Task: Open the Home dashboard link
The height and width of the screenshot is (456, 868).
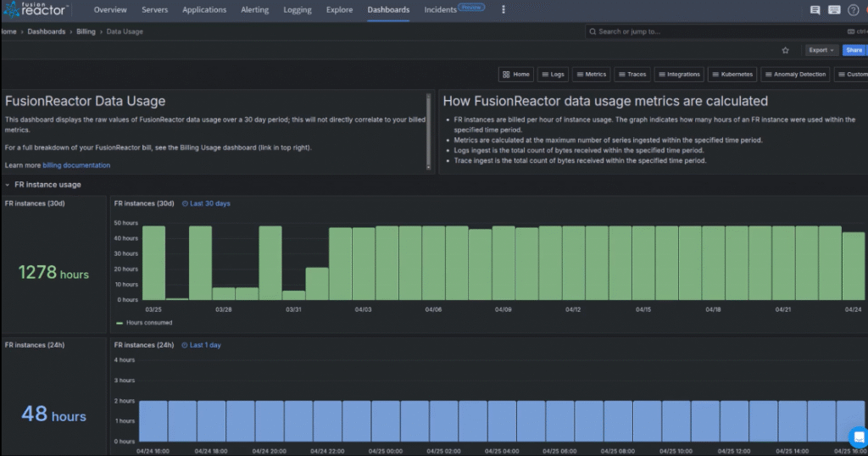Action: 516,74
